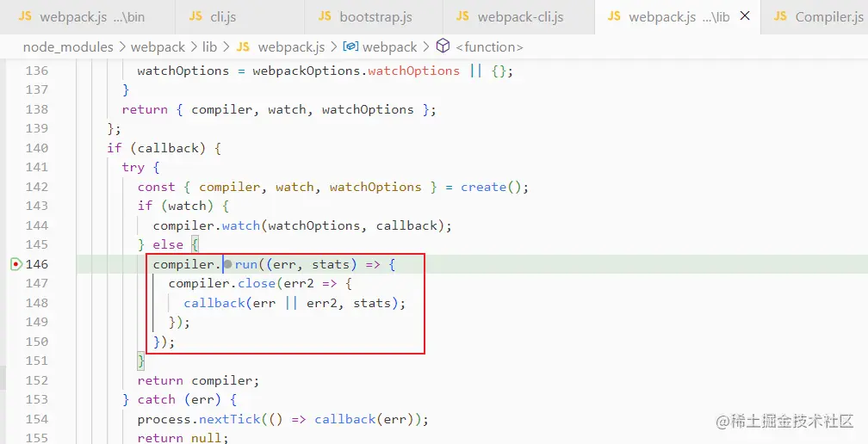Click line number 142
Viewport: 868px width, 444px height.
click(x=37, y=187)
